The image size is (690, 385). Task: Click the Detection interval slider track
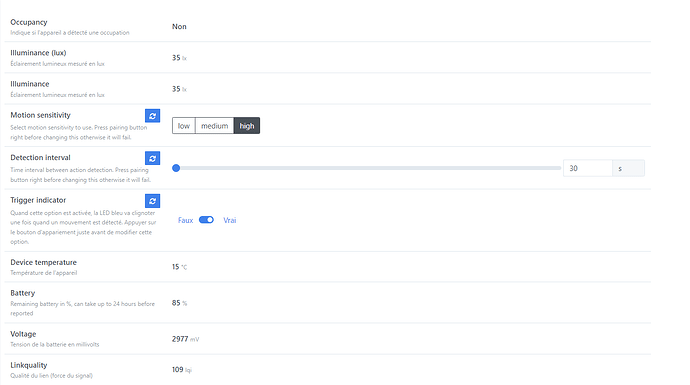(367, 168)
